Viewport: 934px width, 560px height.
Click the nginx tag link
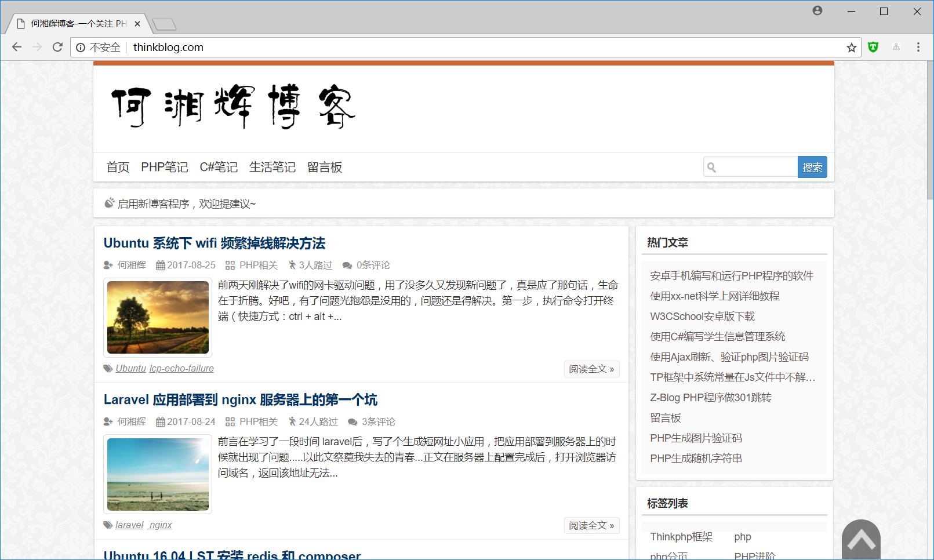tap(160, 525)
